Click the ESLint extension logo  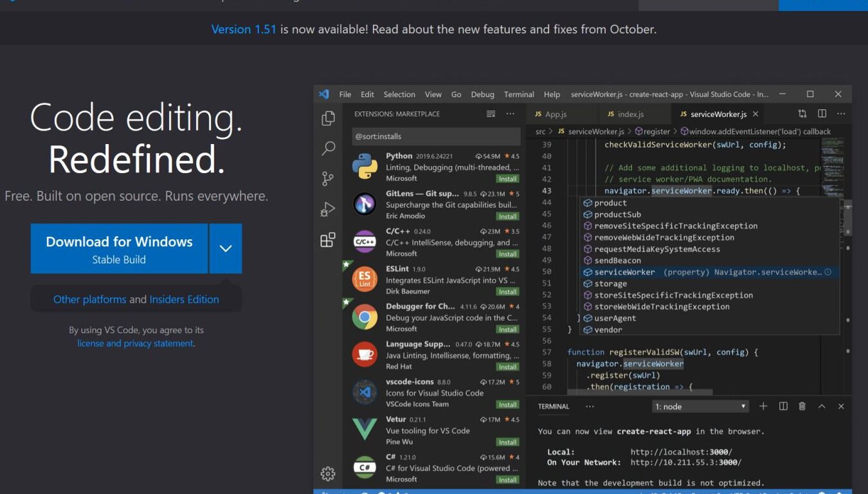[x=365, y=279]
